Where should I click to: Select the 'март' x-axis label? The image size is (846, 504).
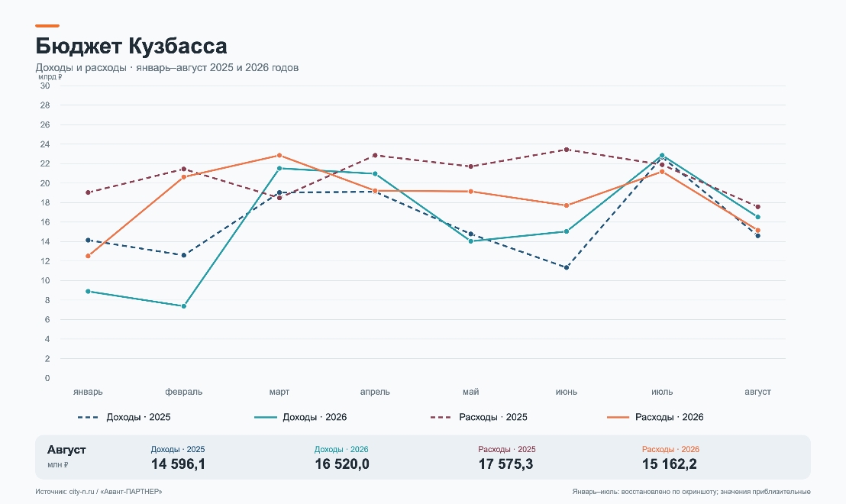point(279,392)
